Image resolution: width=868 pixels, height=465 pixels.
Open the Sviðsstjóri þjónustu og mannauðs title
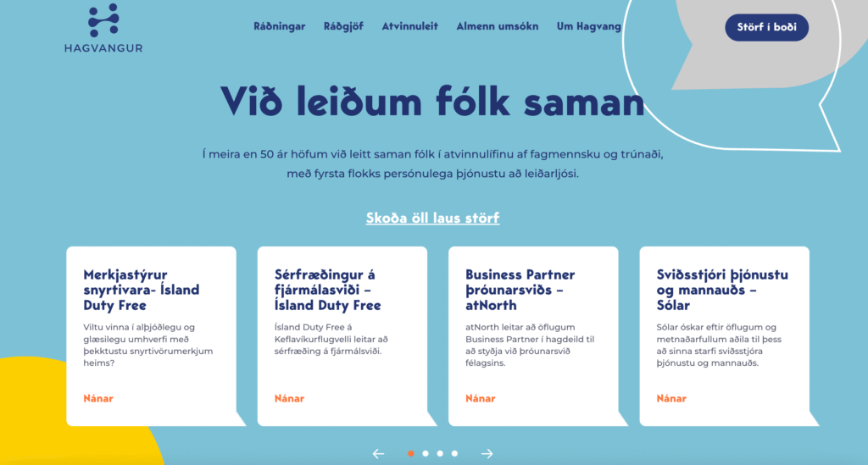(x=722, y=290)
